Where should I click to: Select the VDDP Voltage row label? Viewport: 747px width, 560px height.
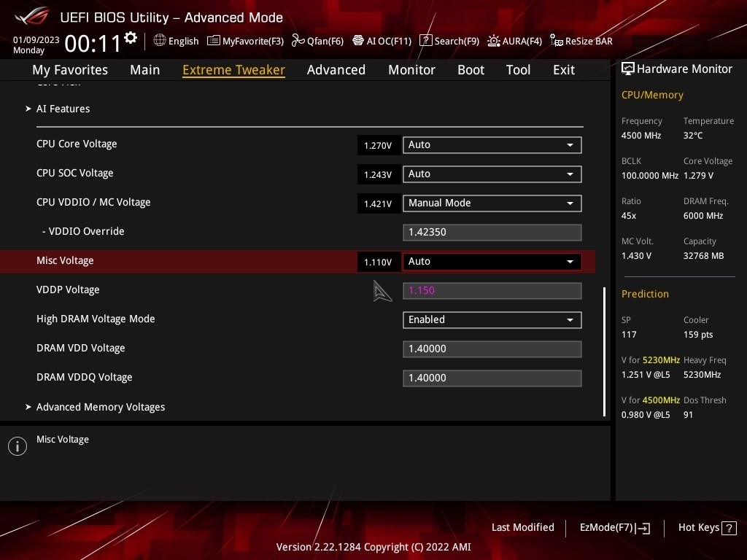[x=68, y=290]
